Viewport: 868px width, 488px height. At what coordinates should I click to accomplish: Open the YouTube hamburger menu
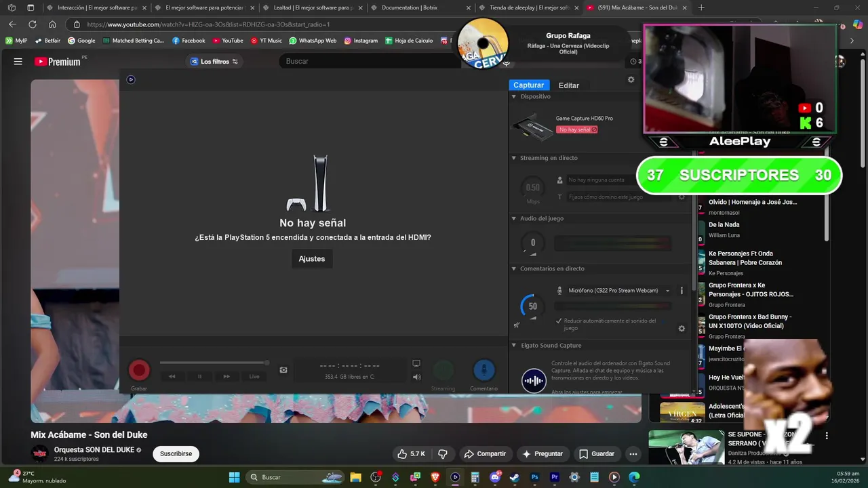click(x=18, y=62)
